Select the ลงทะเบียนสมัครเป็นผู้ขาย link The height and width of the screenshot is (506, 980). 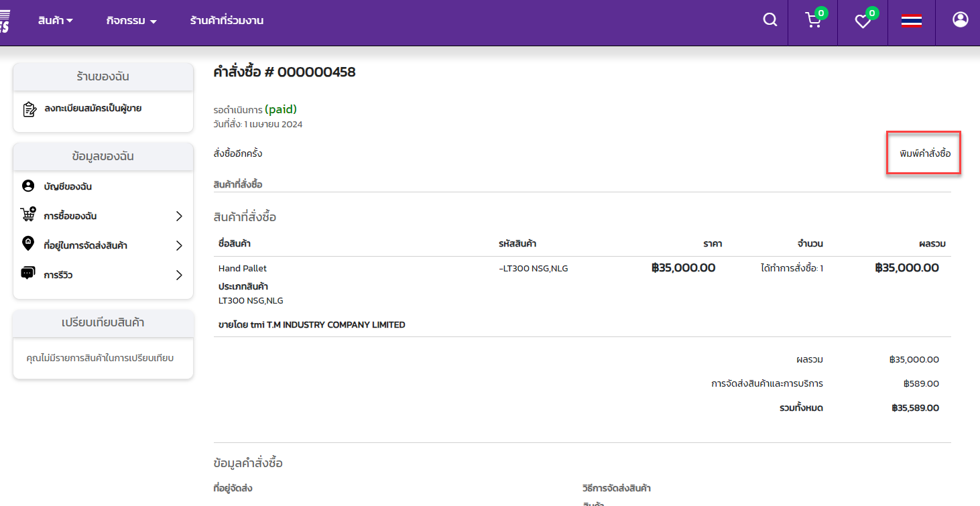click(93, 109)
